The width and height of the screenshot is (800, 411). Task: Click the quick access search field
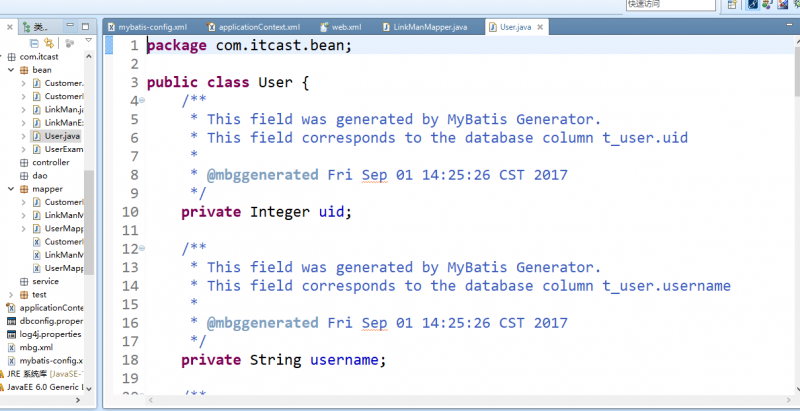click(670, 5)
